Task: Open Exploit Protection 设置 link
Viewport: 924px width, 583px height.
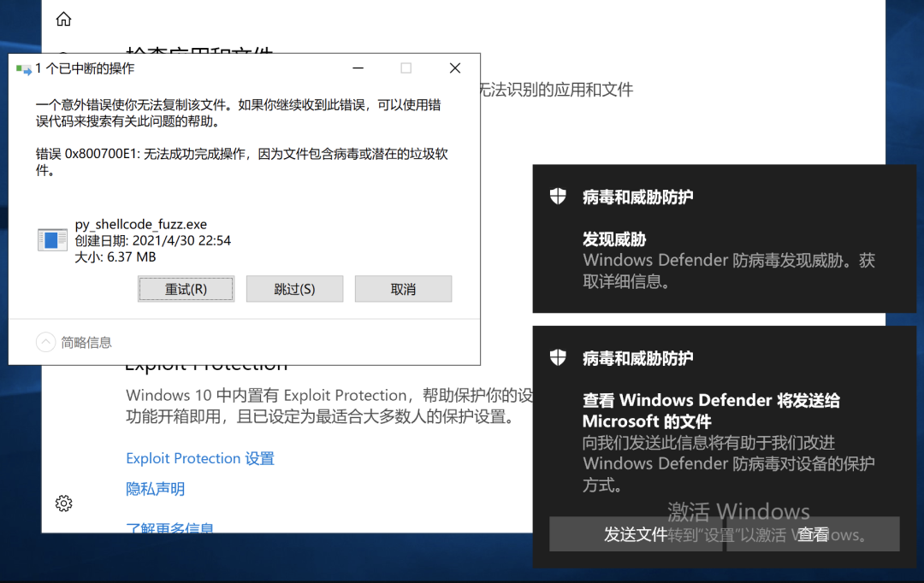Action: pos(200,458)
